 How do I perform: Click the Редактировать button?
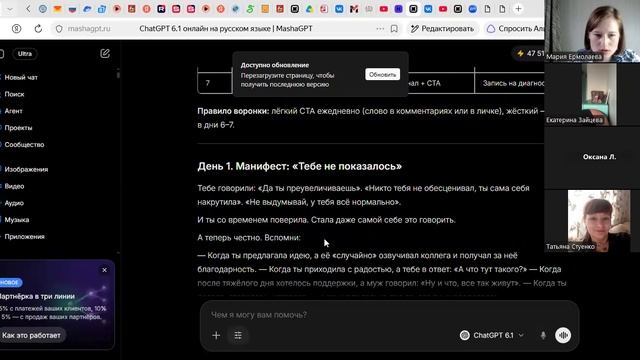click(442, 29)
